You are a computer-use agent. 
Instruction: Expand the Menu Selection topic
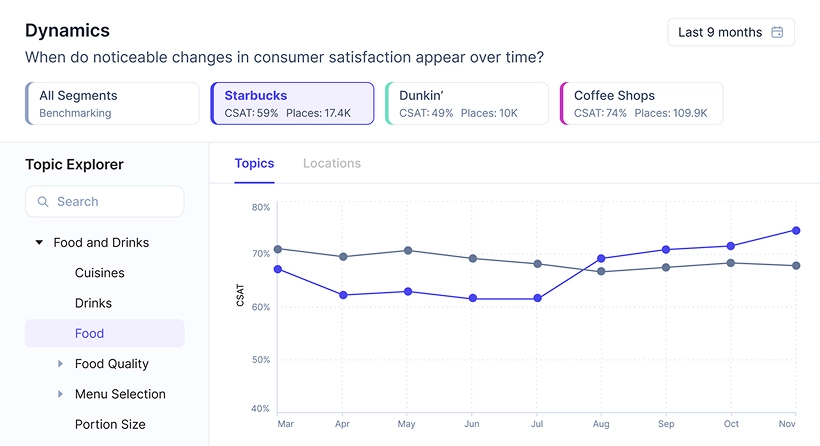pyautogui.click(x=61, y=394)
